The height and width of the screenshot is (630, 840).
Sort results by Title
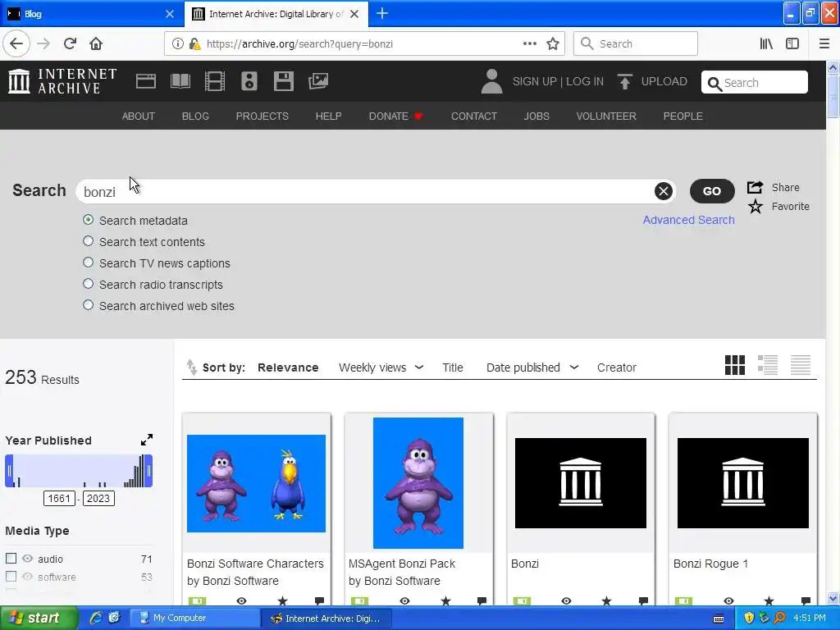pos(453,367)
